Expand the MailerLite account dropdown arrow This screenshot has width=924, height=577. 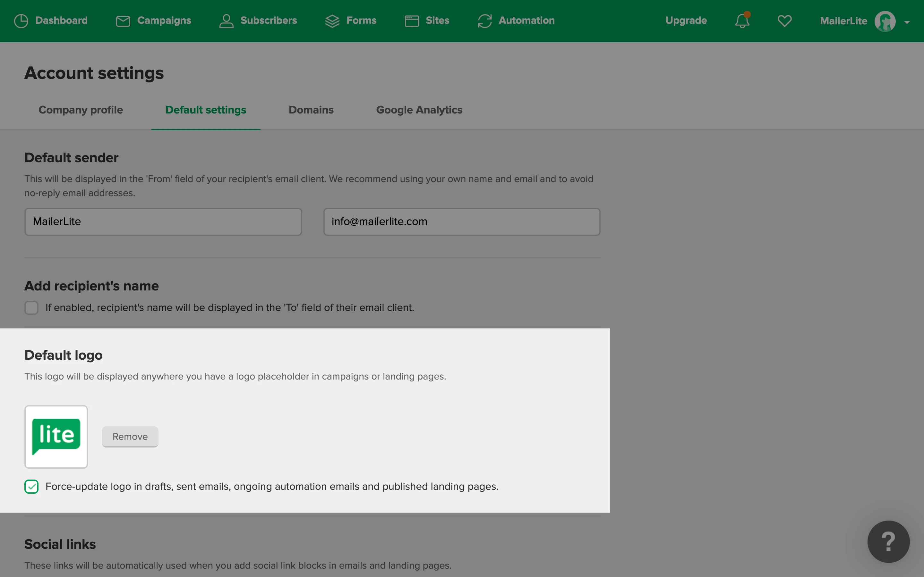907,22
